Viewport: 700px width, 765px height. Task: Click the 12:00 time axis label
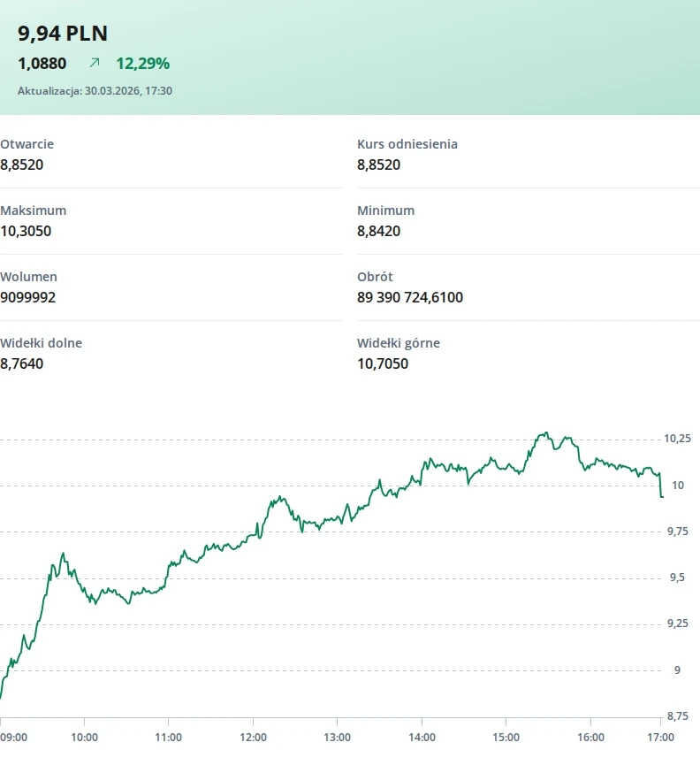[253, 737]
